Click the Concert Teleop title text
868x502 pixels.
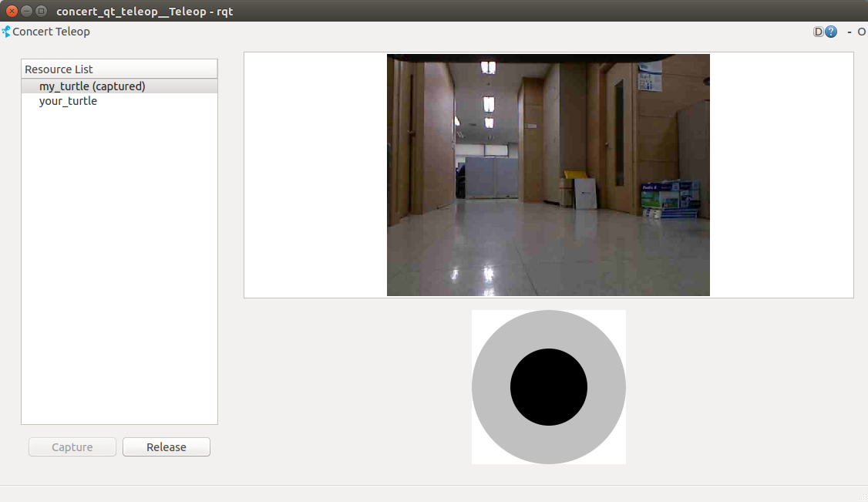[51, 32]
